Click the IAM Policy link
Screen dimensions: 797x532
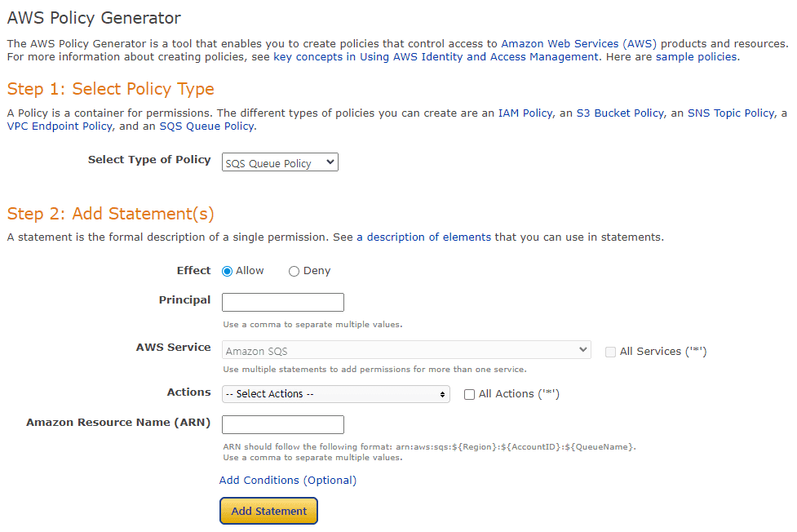(x=516, y=113)
